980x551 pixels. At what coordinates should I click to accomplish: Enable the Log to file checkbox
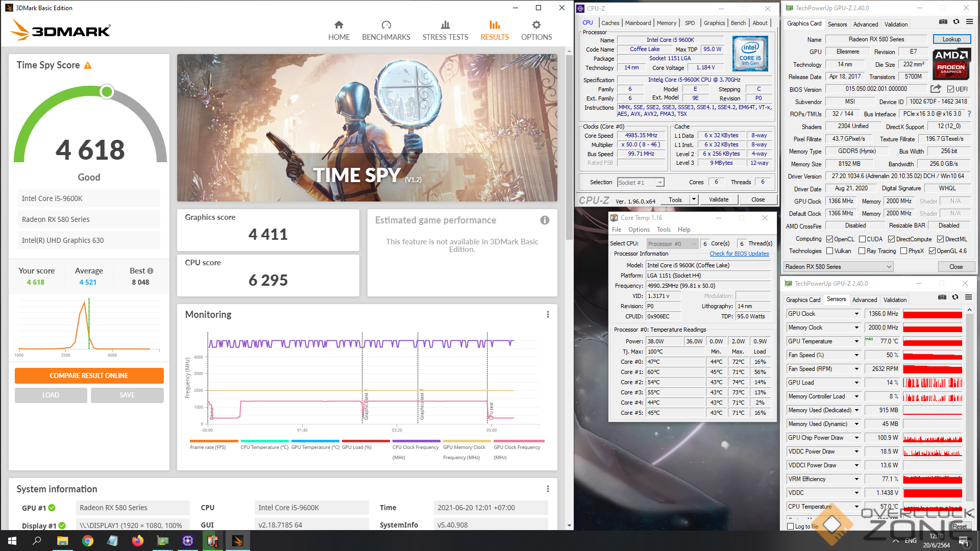pos(791,527)
